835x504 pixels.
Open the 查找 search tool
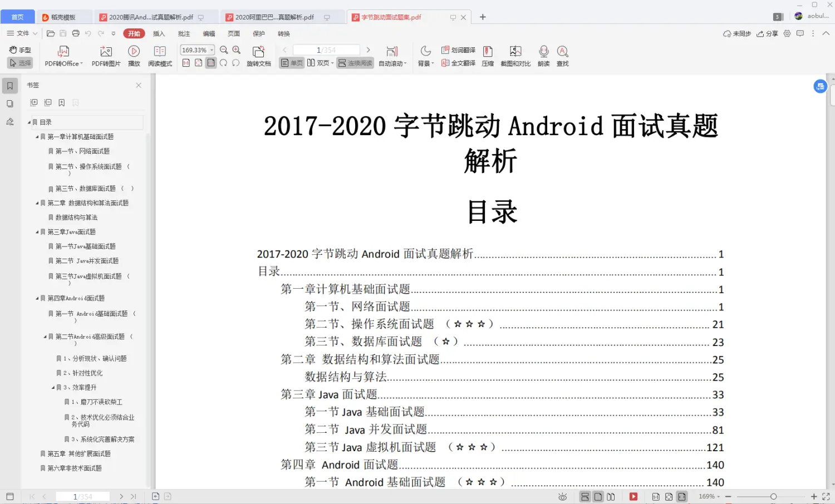coord(562,55)
